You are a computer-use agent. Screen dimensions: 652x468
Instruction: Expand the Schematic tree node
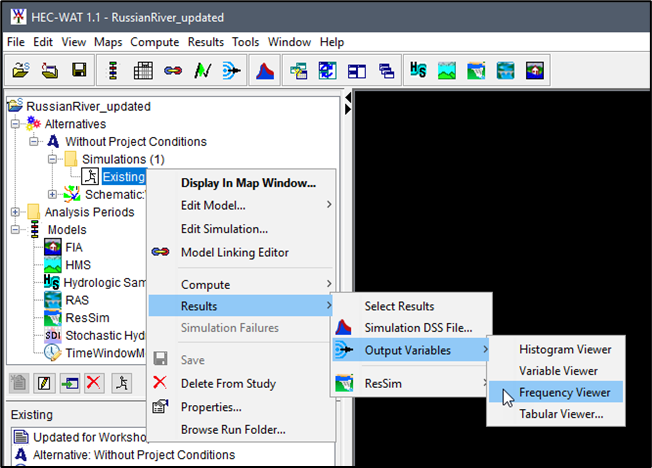click(52, 194)
